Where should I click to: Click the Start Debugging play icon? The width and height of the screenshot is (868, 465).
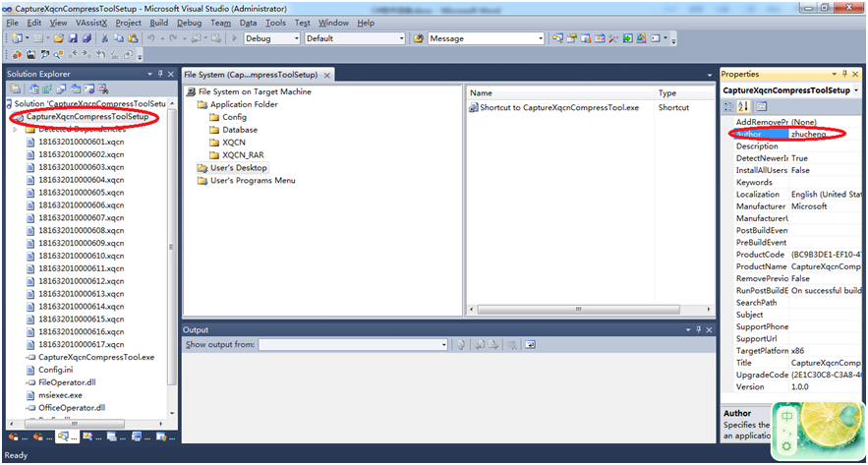pyautogui.click(x=235, y=38)
